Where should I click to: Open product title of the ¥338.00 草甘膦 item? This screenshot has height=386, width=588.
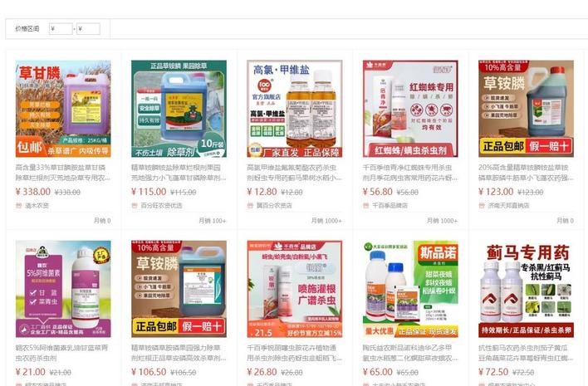coord(63,173)
